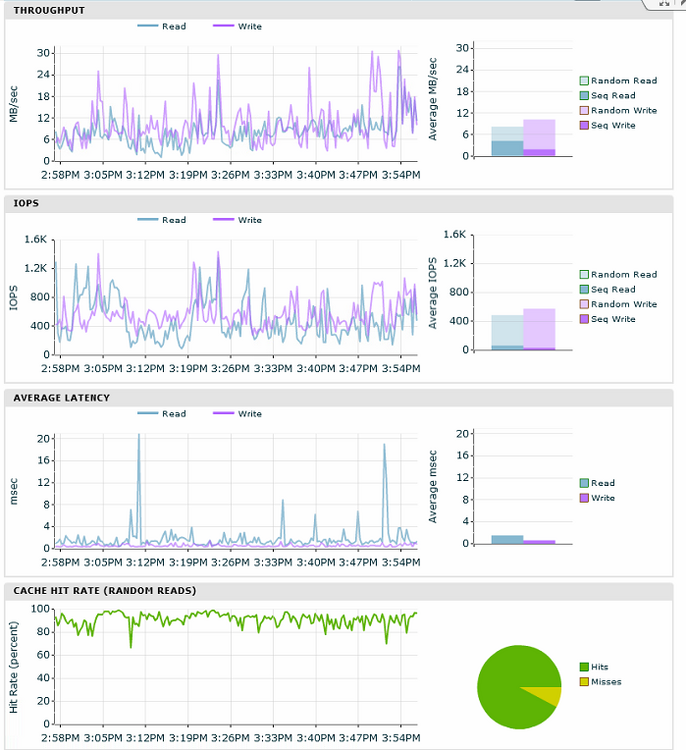Click the 3:40PM label on Average Latency time axis
The width and height of the screenshot is (686, 750).
tap(316, 562)
